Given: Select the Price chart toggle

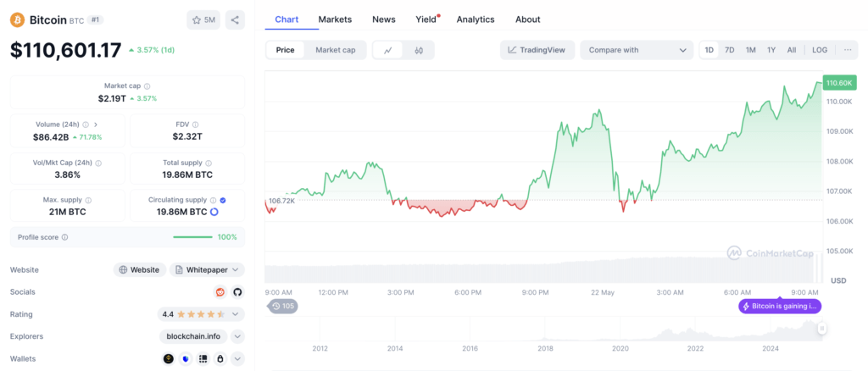Looking at the screenshot, I should point(285,50).
